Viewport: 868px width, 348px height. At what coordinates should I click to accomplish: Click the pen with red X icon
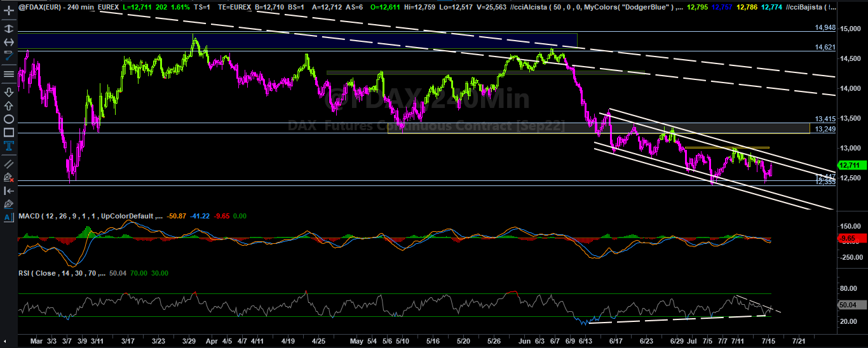8,177
